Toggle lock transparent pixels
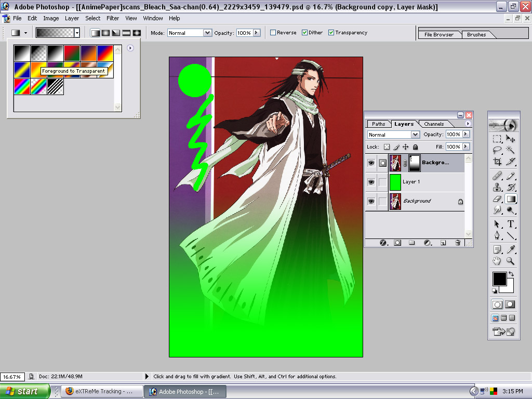The width and height of the screenshot is (532, 399). (387, 147)
